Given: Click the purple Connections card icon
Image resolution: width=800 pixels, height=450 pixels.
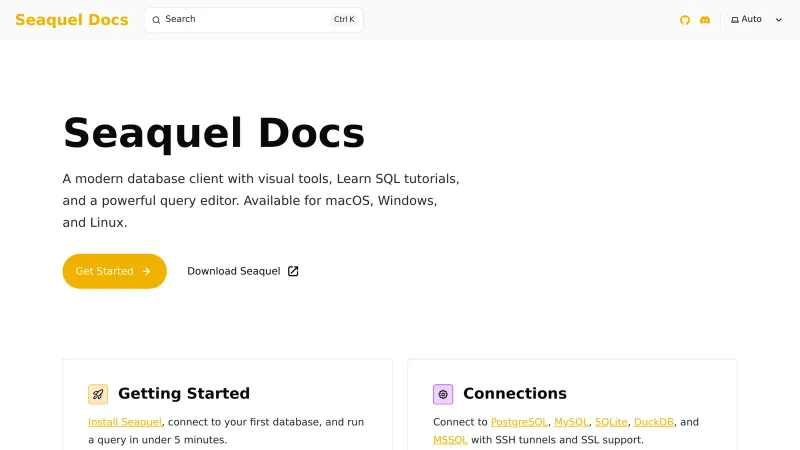Looking at the screenshot, I should 443,394.
